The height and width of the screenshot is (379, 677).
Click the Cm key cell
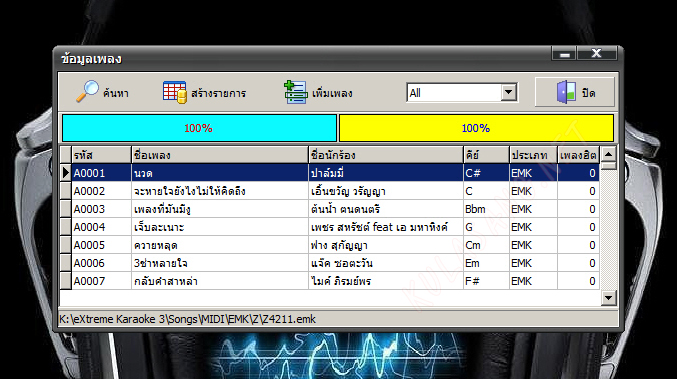pyautogui.click(x=486, y=245)
